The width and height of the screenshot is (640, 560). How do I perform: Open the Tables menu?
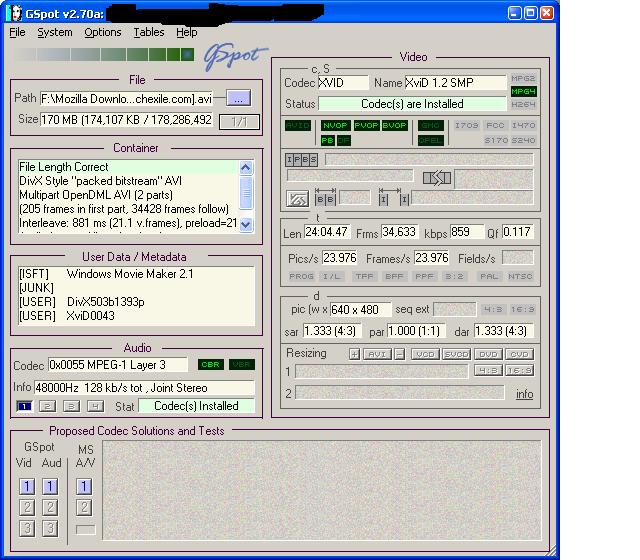tap(149, 32)
